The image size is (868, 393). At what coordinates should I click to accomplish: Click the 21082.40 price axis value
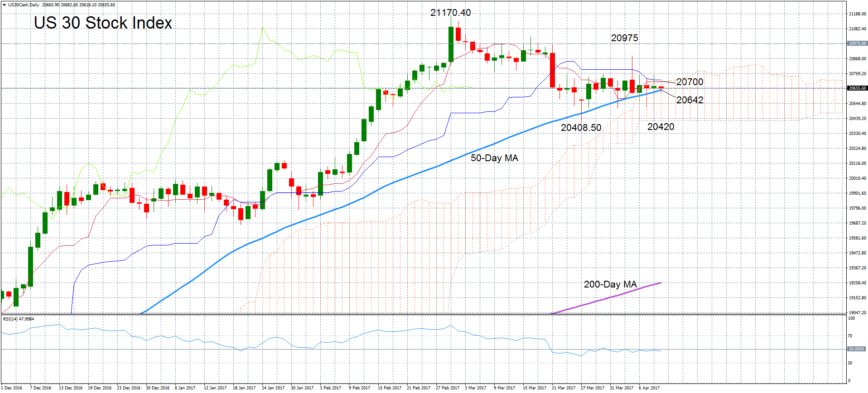(857, 29)
